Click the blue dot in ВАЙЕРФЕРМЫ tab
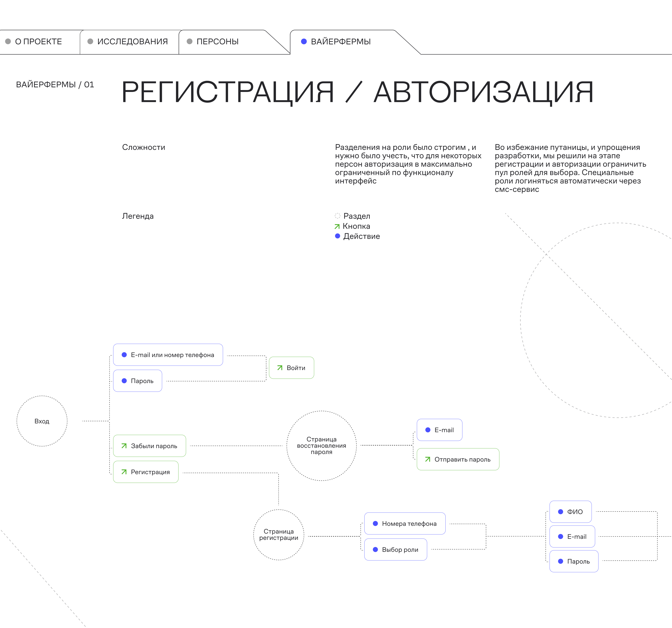Screen dimensions: 672x628 [303, 42]
